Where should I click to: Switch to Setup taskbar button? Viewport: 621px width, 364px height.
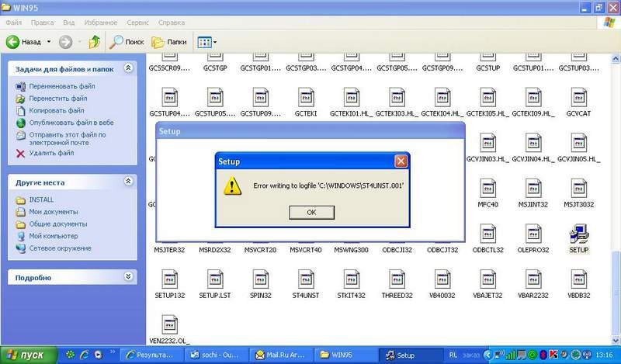point(410,355)
